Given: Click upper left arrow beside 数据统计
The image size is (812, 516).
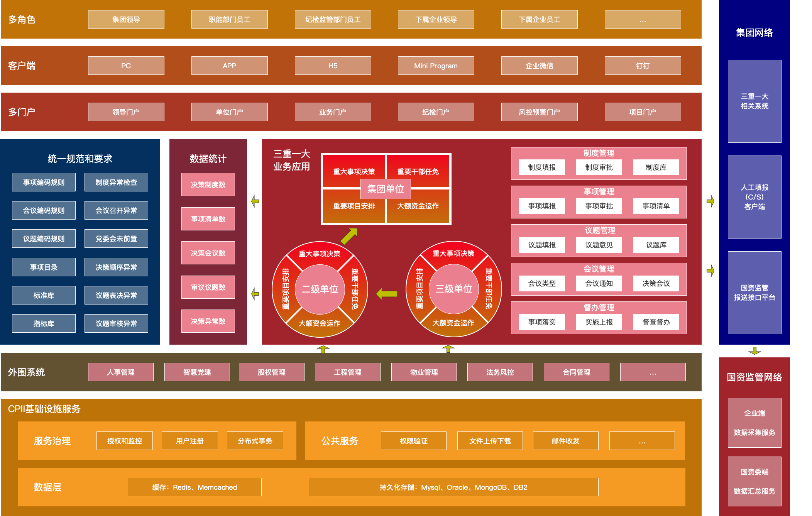Looking at the screenshot, I should pos(255,201).
